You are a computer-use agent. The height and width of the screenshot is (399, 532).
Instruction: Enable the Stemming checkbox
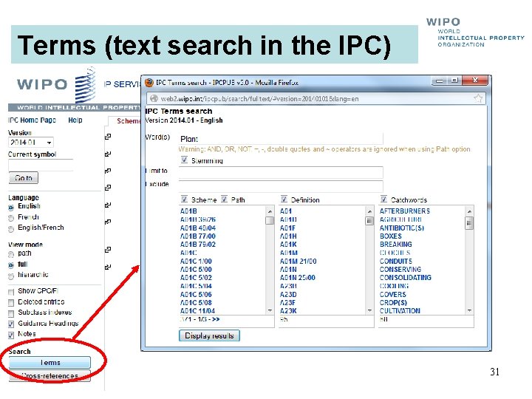(x=184, y=160)
